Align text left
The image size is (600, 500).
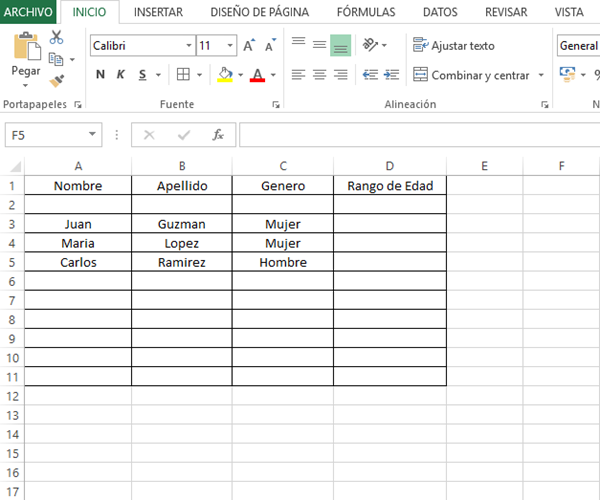(298, 74)
